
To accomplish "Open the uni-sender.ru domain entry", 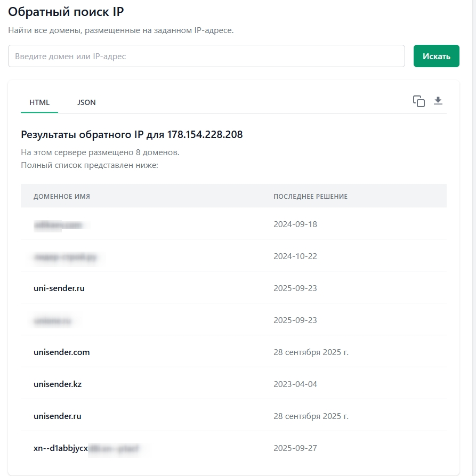I will coord(59,288).
